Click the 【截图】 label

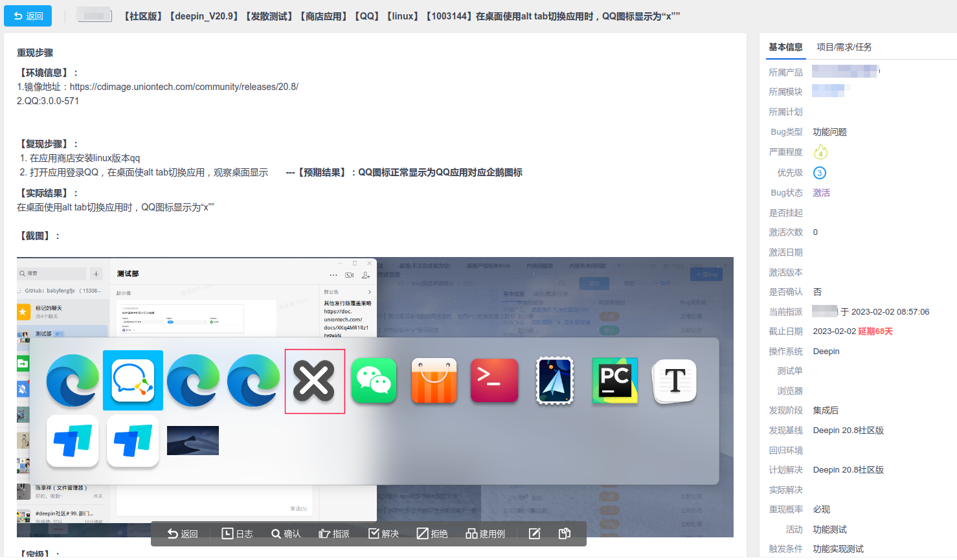point(39,236)
